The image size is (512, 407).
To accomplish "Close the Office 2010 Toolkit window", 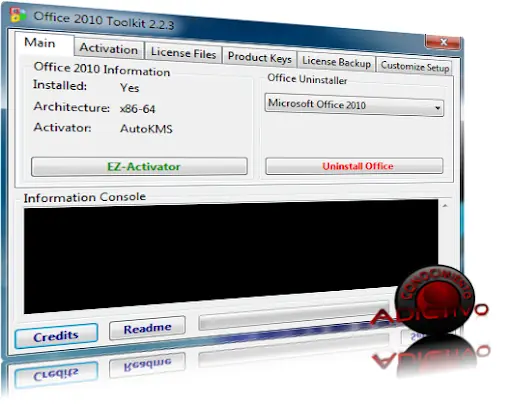I will [443, 42].
